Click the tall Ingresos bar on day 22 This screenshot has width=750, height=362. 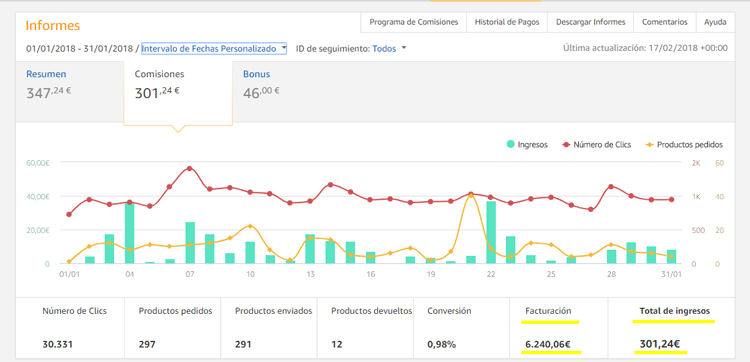pos(491,232)
